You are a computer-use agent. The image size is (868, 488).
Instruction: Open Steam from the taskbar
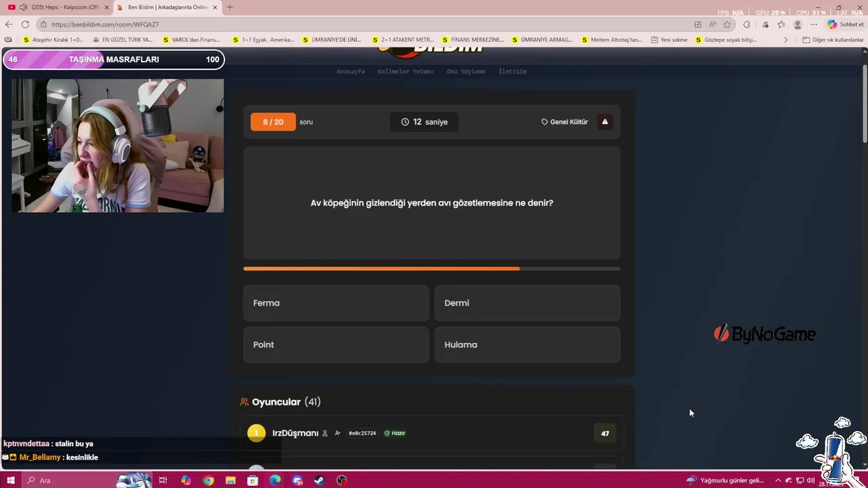point(319,481)
